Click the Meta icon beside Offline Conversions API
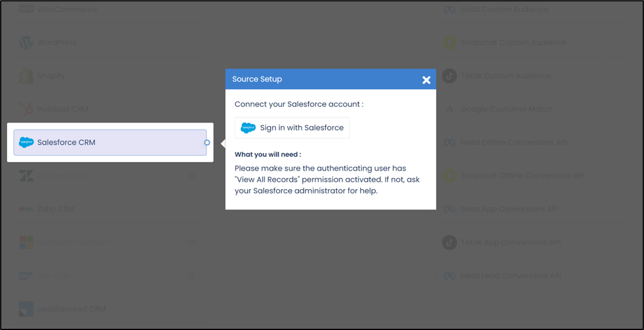The width and height of the screenshot is (644, 330). [450, 143]
